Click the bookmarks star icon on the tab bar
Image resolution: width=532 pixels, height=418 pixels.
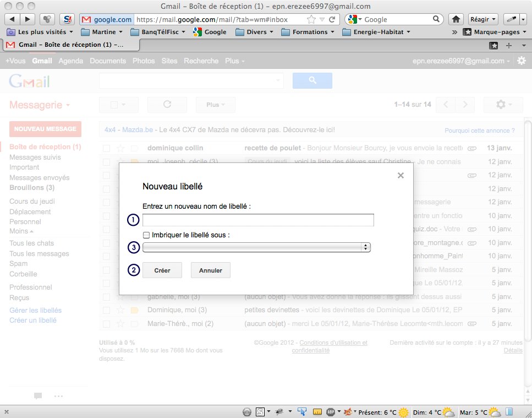pyautogui.click(x=493, y=46)
